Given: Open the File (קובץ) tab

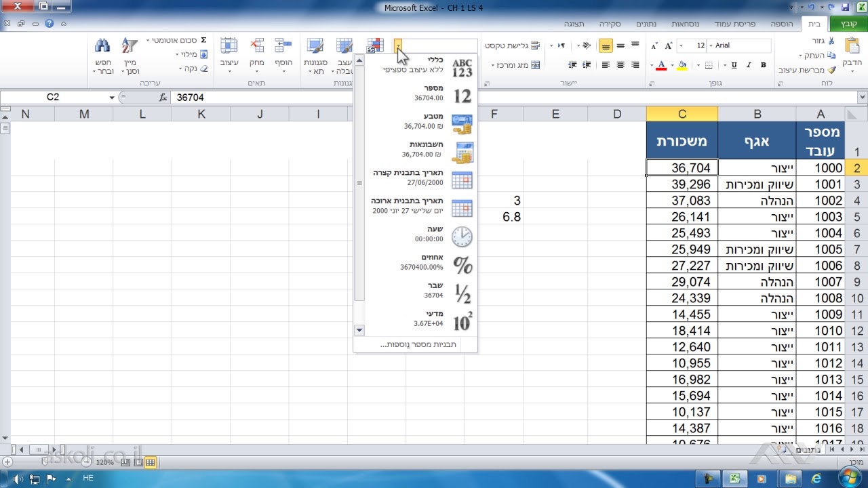Looking at the screenshot, I should 849,24.
